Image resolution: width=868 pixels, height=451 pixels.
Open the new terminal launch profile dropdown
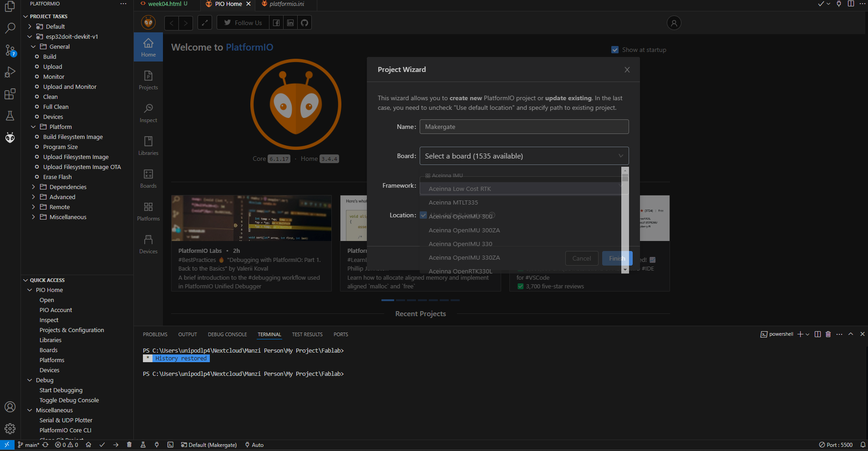point(807,334)
